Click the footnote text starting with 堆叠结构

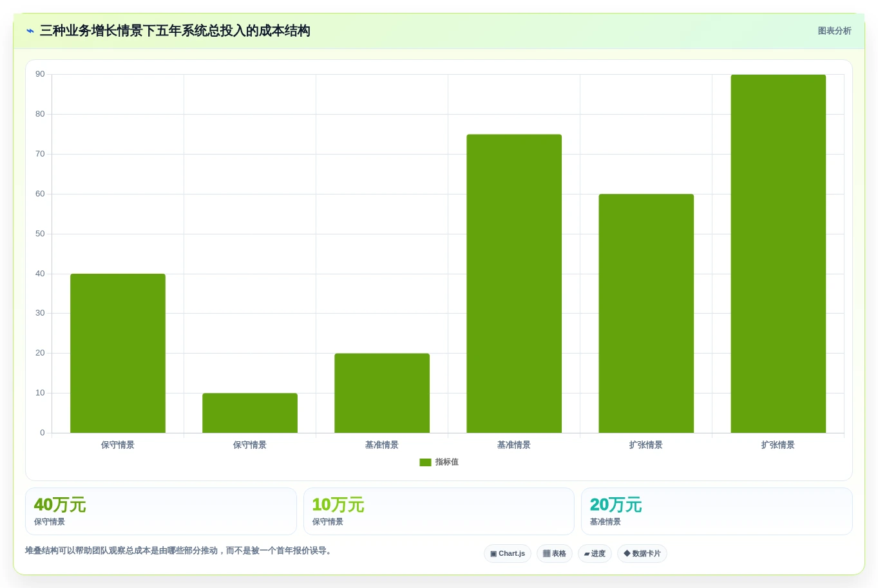coord(178,551)
